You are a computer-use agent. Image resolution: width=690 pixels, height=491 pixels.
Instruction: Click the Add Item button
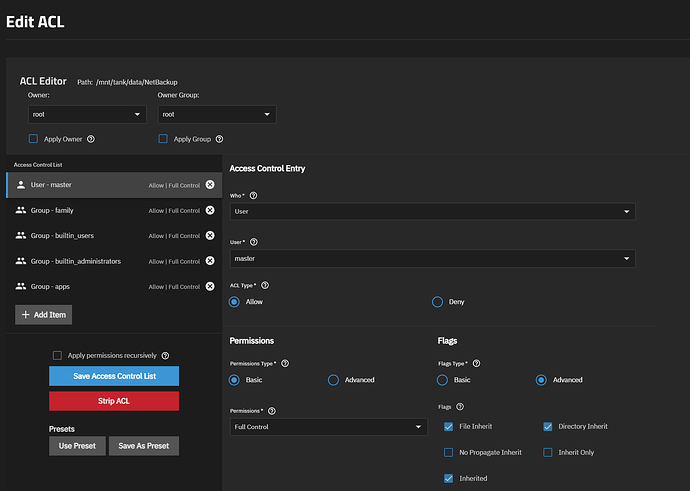point(43,315)
